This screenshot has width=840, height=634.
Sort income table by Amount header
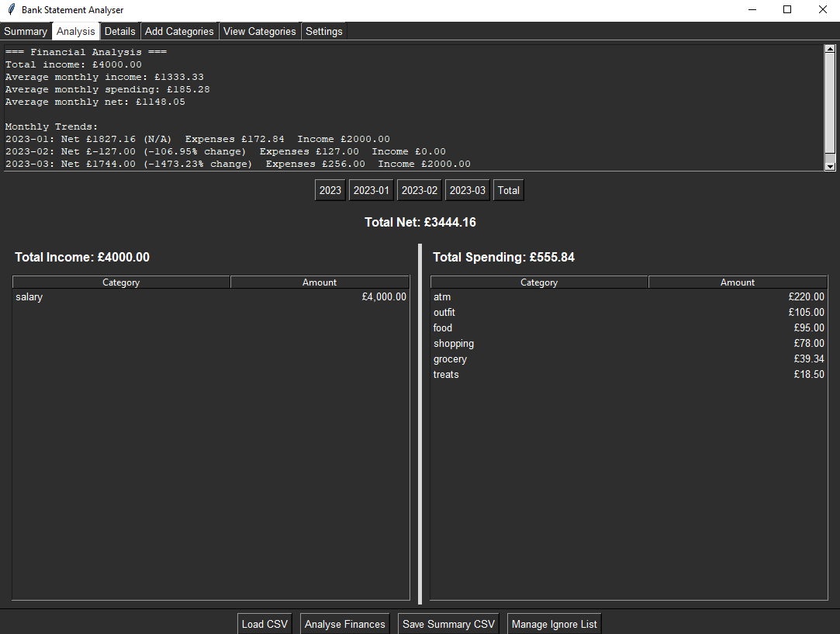click(x=320, y=282)
